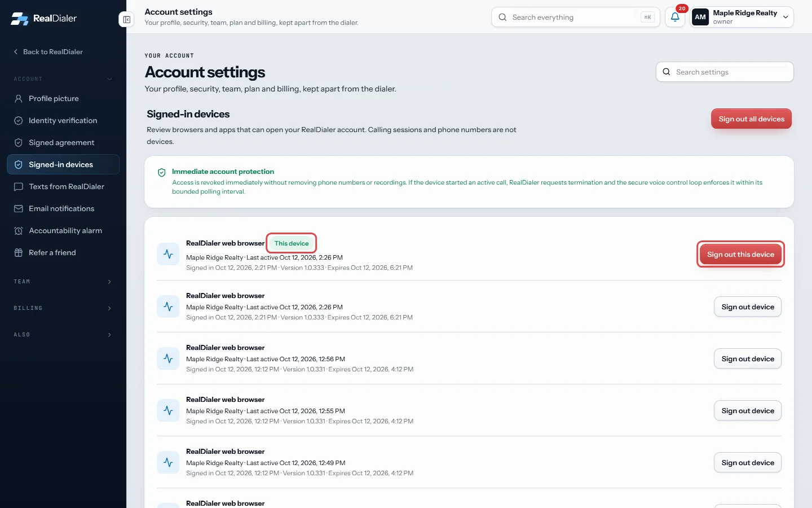Image resolution: width=812 pixels, height=508 pixels.
Task: Focus the Search everything field
Action: pyautogui.click(x=575, y=17)
